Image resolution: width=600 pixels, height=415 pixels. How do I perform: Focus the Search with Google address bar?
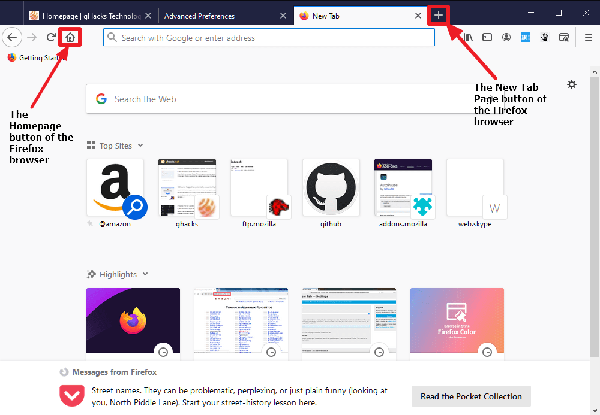269,37
